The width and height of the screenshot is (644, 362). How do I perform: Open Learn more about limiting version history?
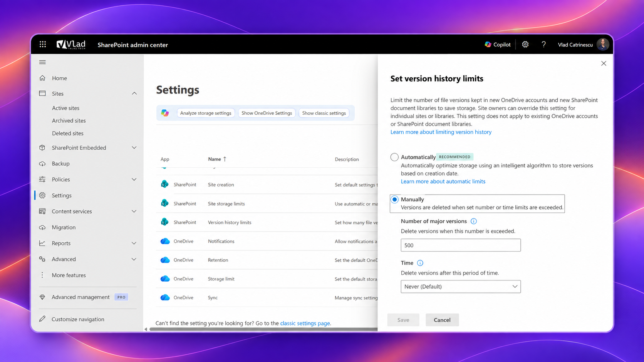(441, 132)
